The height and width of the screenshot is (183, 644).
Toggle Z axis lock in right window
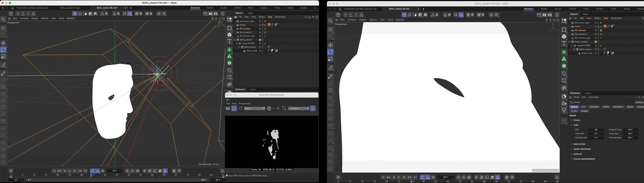coord(356,15)
